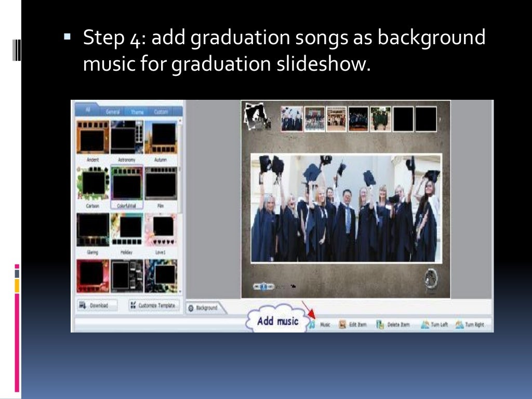Switch to the General templates tab

(x=113, y=112)
